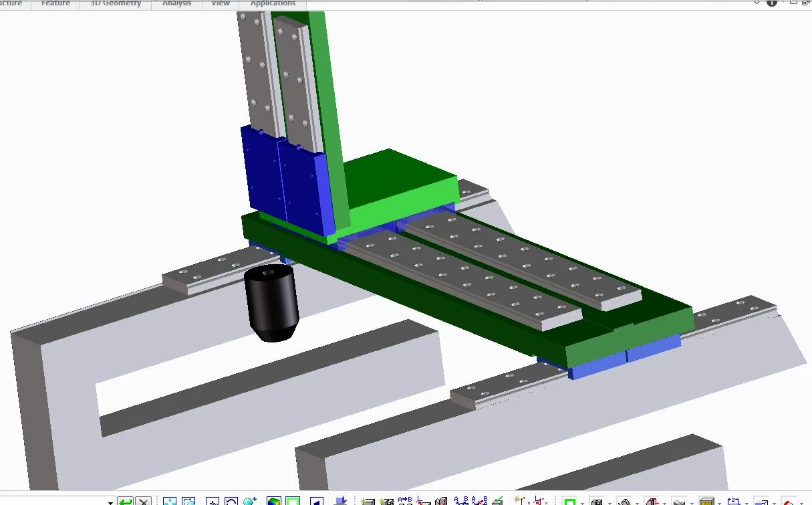This screenshot has width=812, height=505.
Task: Click the A B icon with red cross
Action: (x=479, y=500)
